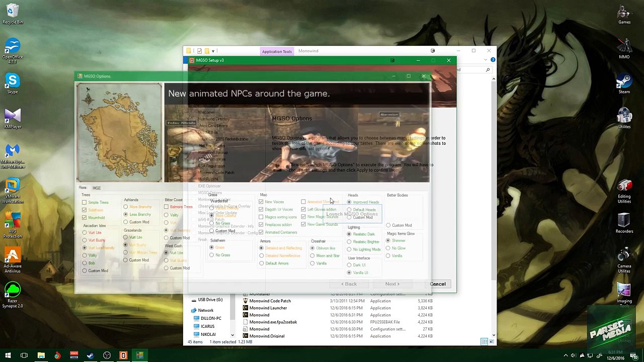The width and height of the screenshot is (644, 362).
Task: Click the File Explorer search magnifier icon
Action: pyautogui.click(x=488, y=69)
